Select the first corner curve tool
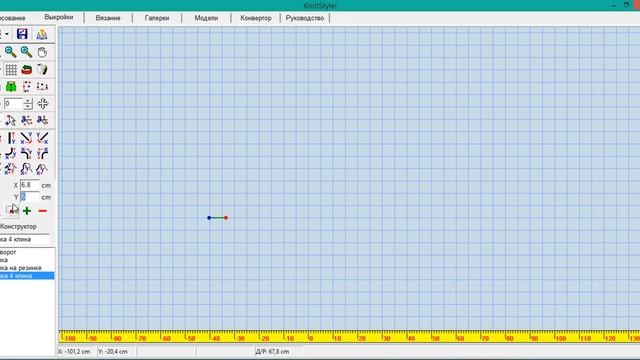The width and height of the screenshot is (640, 360). [x=11, y=153]
